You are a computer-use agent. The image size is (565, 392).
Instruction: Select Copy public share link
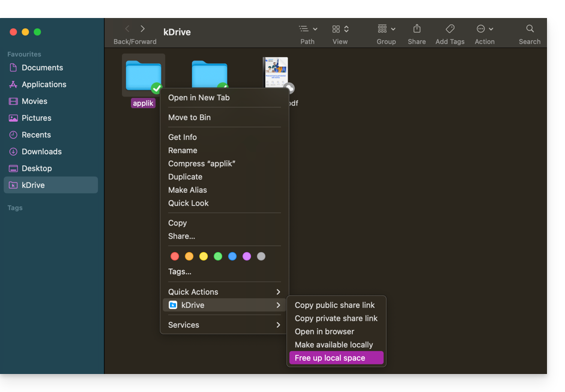pyautogui.click(x=334, y=305)
